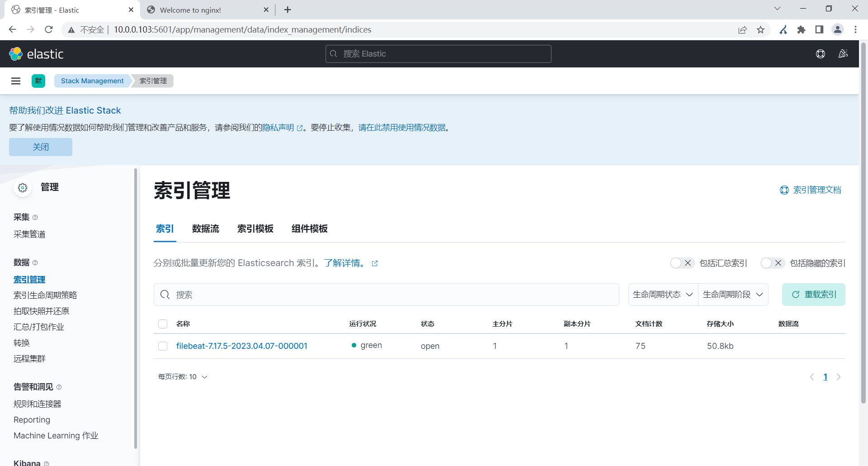The width and height of the screenshot is (868, 466).
Task: Check the select-all checkbox in table header
Action: pyautogui.click(x=163, y=324)
